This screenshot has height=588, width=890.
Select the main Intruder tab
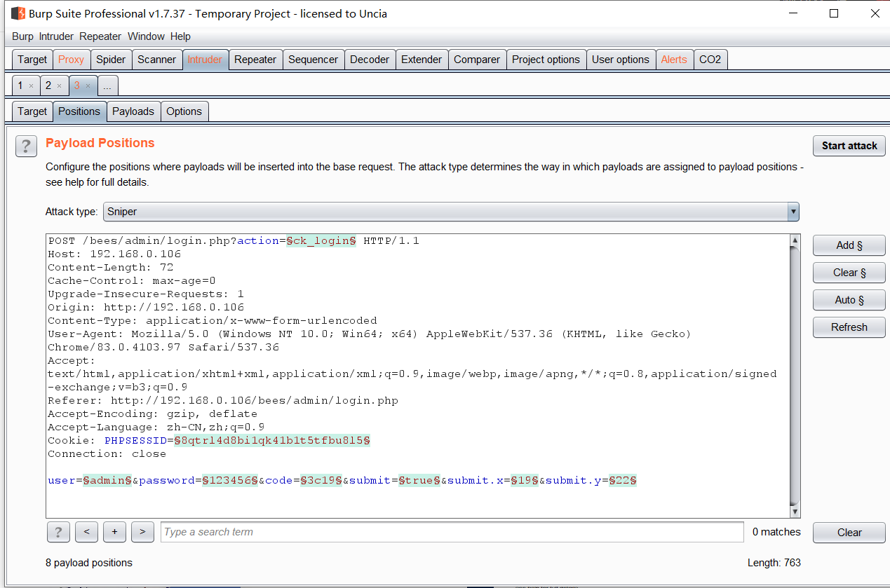point(205,60)
